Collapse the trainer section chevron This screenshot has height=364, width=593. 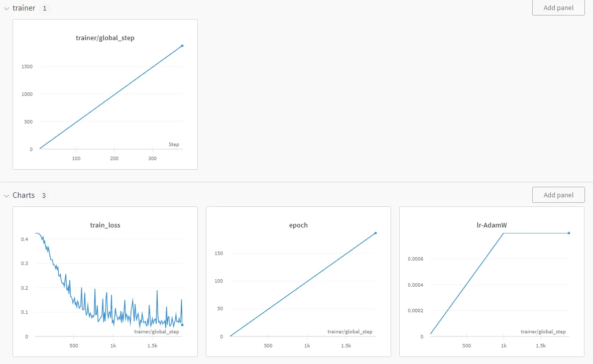click(7, 9)
